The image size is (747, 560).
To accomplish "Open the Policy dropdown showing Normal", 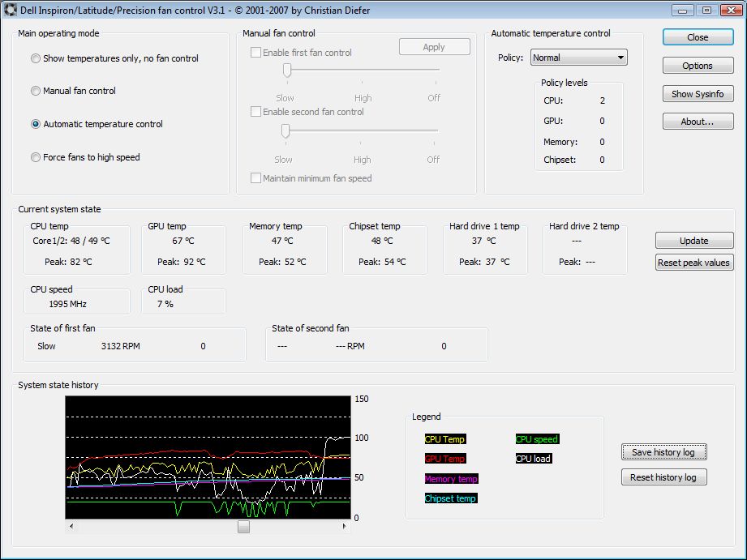I will (579, 58).
